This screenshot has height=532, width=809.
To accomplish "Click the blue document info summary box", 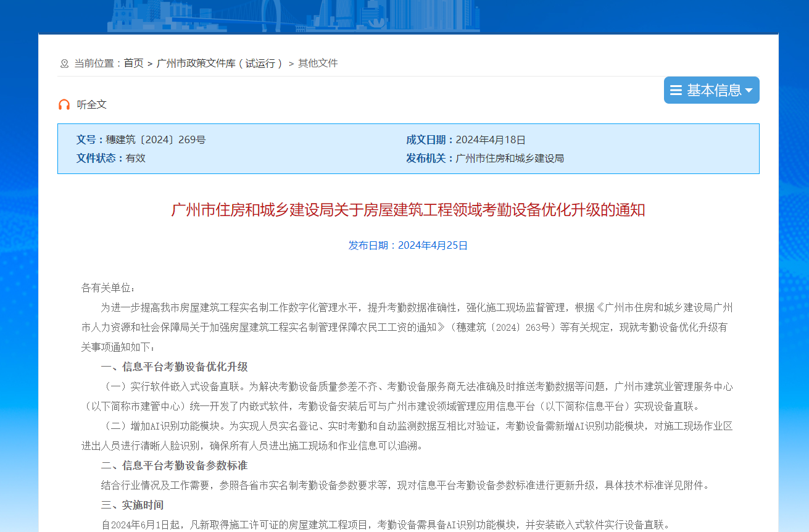I will [x=409, y=149].
